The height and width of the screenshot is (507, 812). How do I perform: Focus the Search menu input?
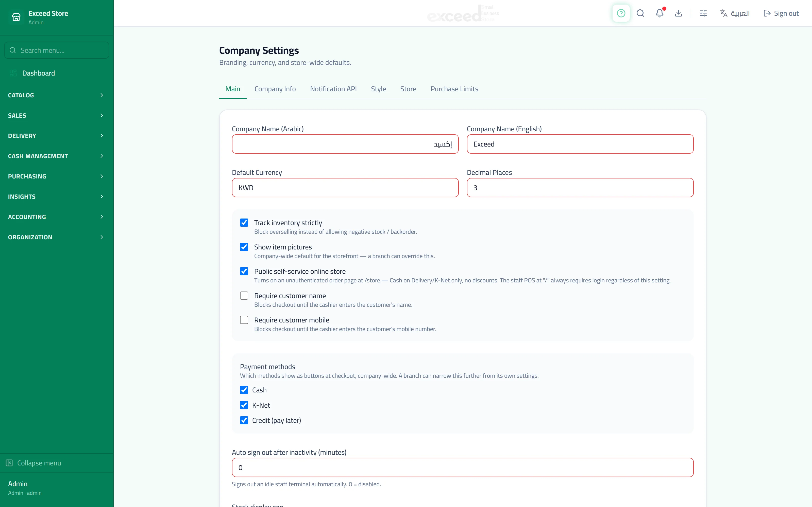[57, 50]
